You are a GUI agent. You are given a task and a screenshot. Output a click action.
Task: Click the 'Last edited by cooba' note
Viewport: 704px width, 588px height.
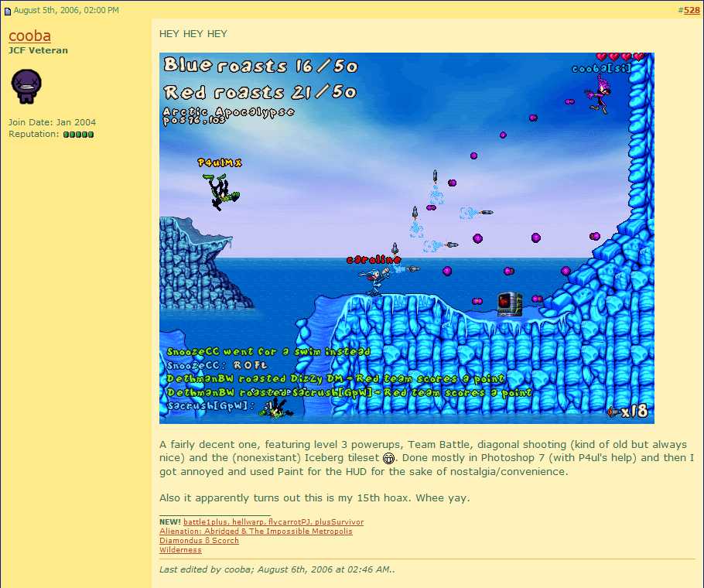[277, 569]
